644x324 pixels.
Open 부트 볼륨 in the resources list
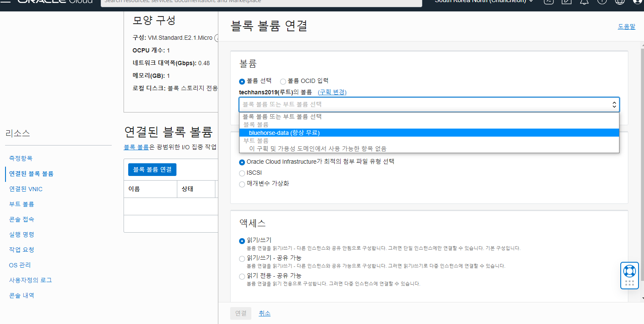coord(22,204)
